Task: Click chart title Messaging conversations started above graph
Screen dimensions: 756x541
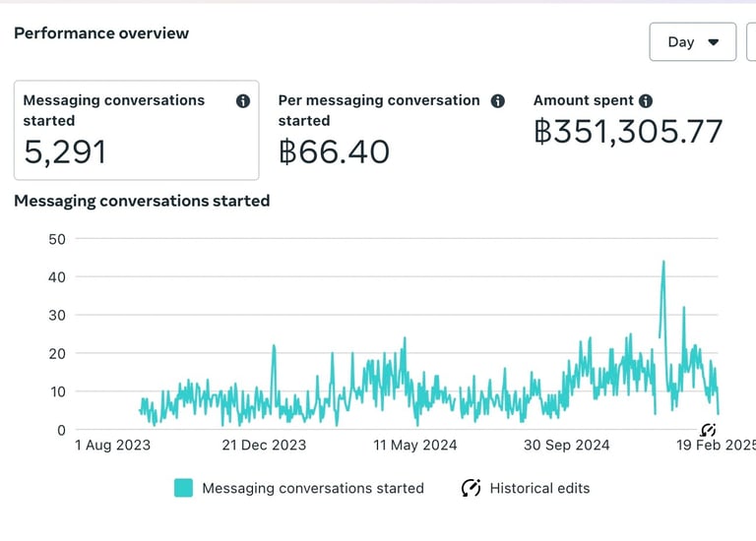Action: tap(142, 201)
